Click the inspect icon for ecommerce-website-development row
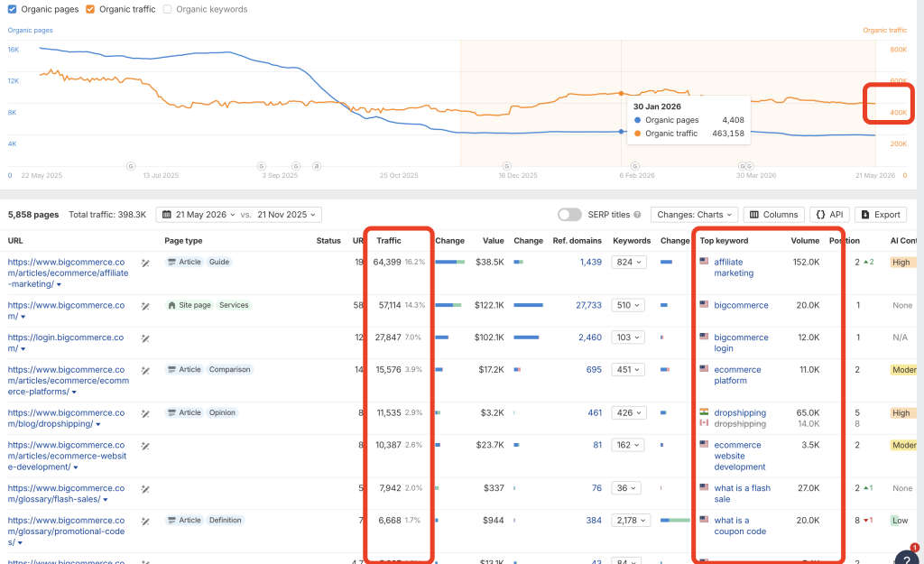 point(145,446)
